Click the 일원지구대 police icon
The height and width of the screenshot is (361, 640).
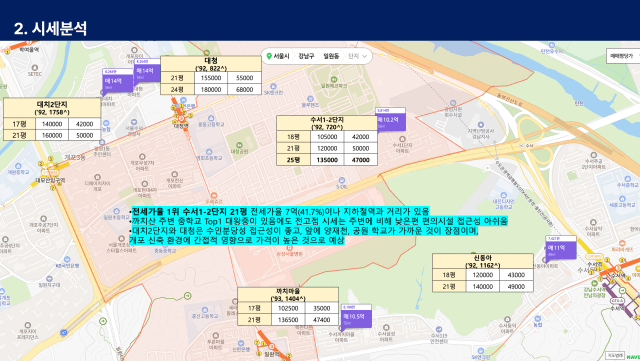[x=49, y=279]
